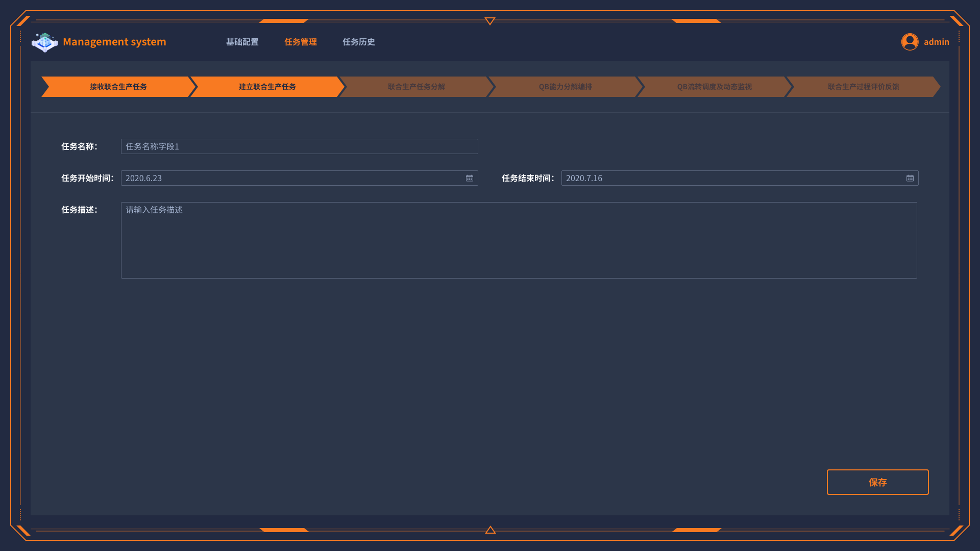Open the start time calendar picker icon

click(x=470, y=178)
